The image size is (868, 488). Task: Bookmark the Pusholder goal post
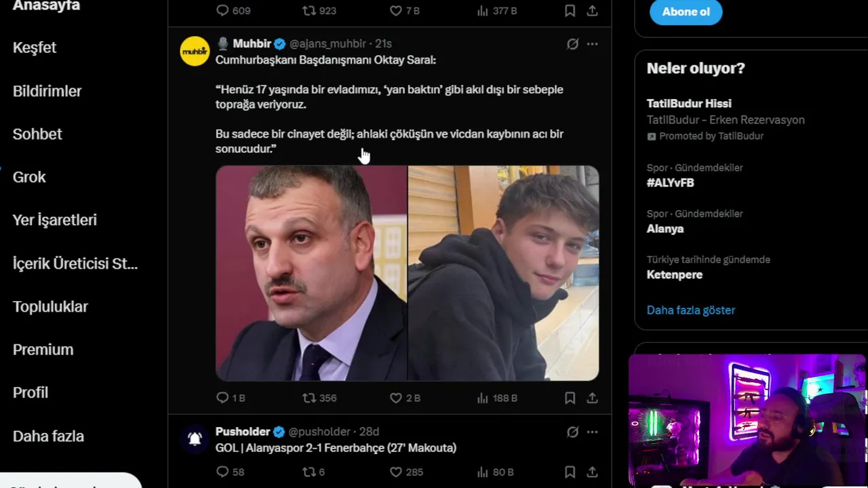click(570, 472)
